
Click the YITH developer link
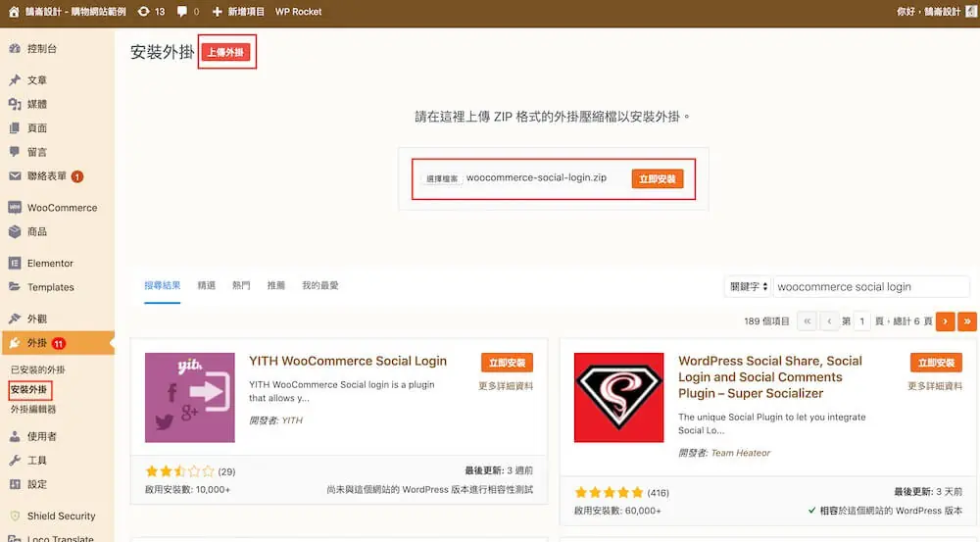[292, 420]
